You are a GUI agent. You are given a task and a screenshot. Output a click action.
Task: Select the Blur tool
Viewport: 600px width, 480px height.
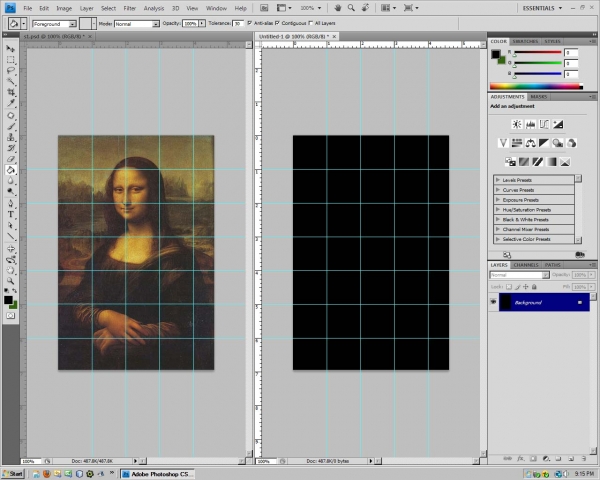[x=10, y=181]
